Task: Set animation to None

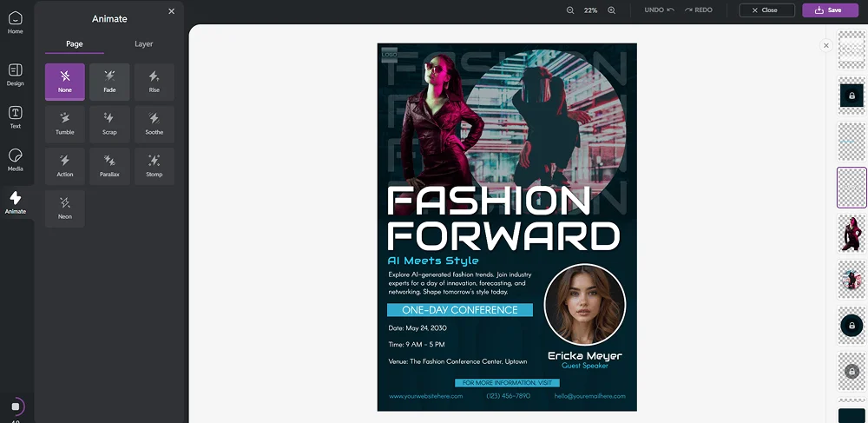Action: pyautogui.click(x=65, y=82)
